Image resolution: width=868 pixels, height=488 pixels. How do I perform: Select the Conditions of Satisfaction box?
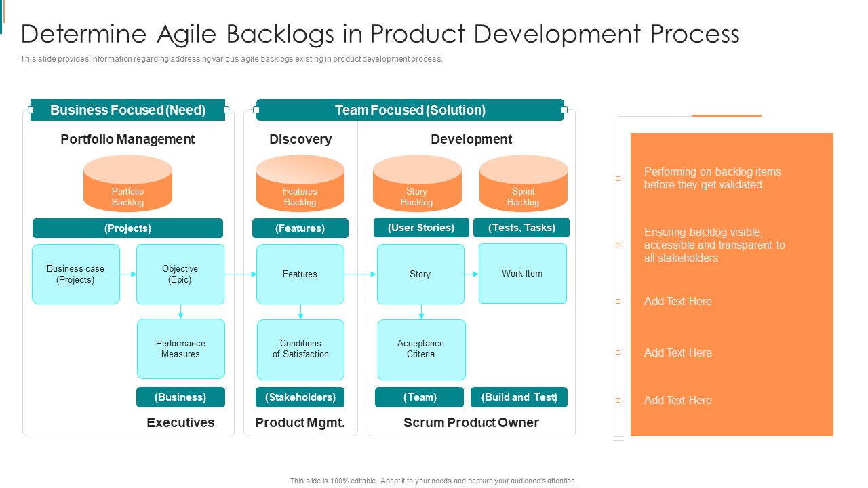300,349
